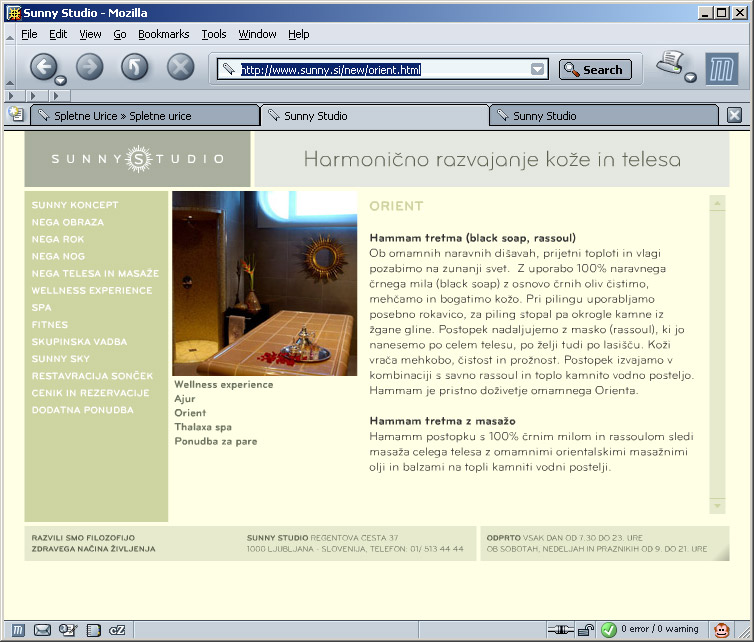The height and width of the screenshot is (642, 754).
Task: Close the current tab with the X
Action: [x=734, y=115]
